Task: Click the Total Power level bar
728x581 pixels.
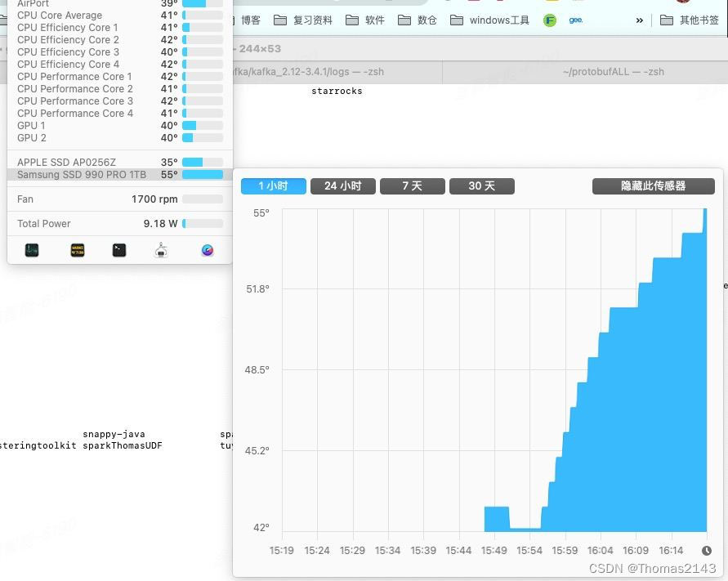Action: (x=203, y=223)
